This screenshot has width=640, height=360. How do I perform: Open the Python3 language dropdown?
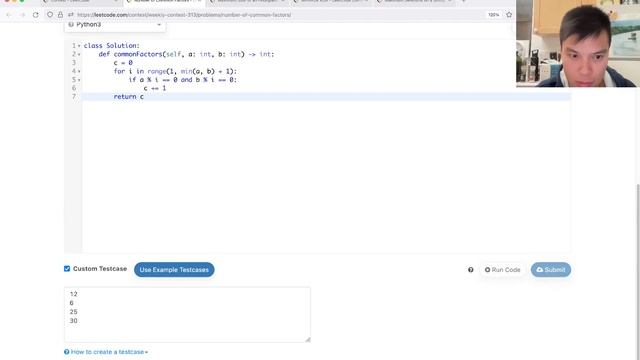(x=115, y=25)
